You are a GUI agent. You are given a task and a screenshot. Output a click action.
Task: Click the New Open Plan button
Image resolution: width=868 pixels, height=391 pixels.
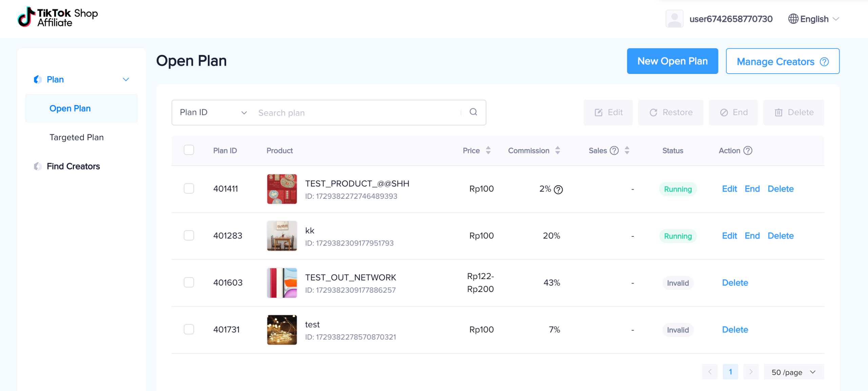point(672,61)
